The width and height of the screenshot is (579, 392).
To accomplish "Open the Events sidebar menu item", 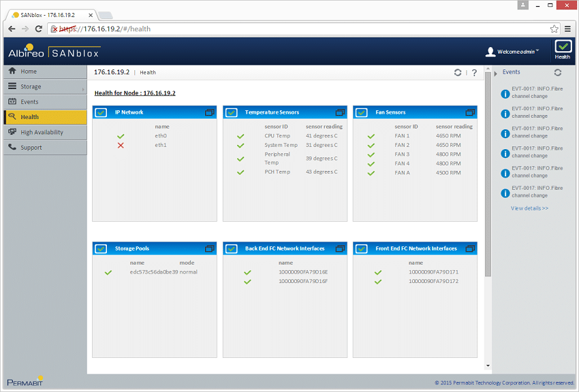I will [45, 102].
